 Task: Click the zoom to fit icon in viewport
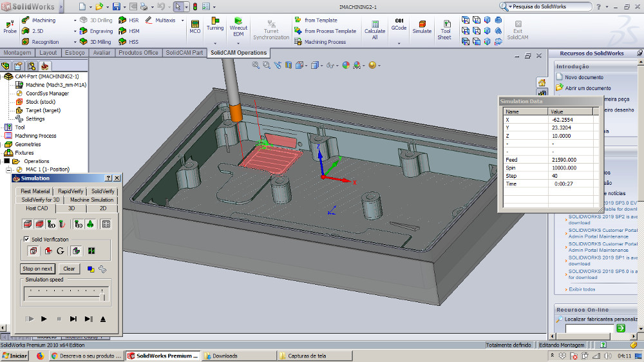[256, 65]
